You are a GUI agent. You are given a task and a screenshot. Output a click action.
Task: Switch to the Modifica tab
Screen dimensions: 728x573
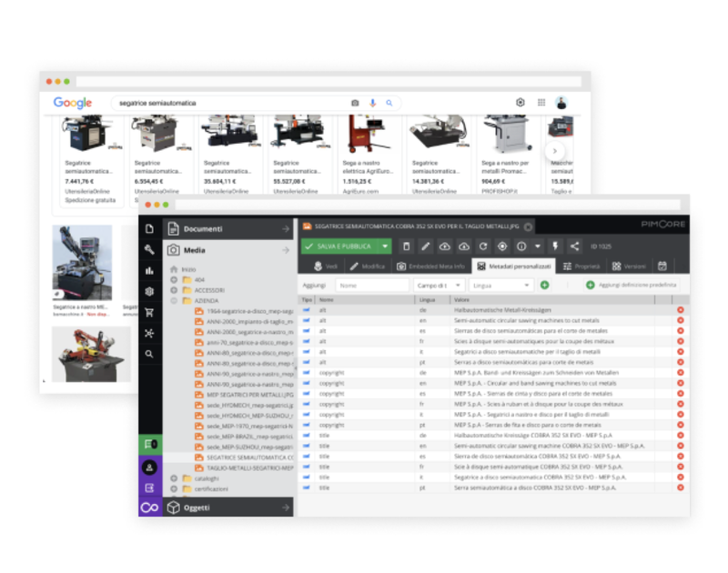pos(368,266)
